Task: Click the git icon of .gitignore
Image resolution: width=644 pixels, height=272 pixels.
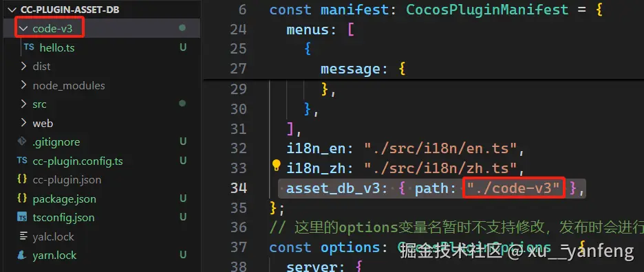Action: [22, 141]
